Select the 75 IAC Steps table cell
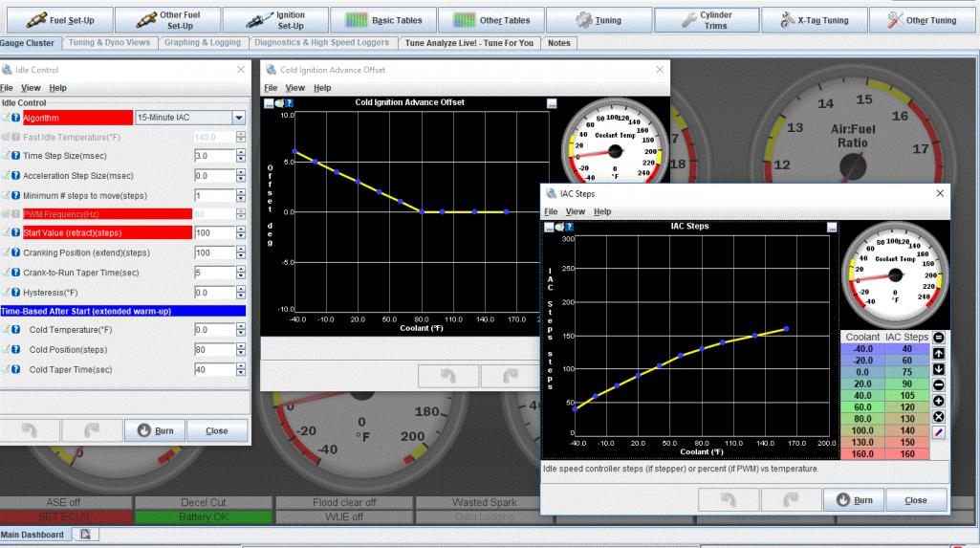 tap(906, 371)
